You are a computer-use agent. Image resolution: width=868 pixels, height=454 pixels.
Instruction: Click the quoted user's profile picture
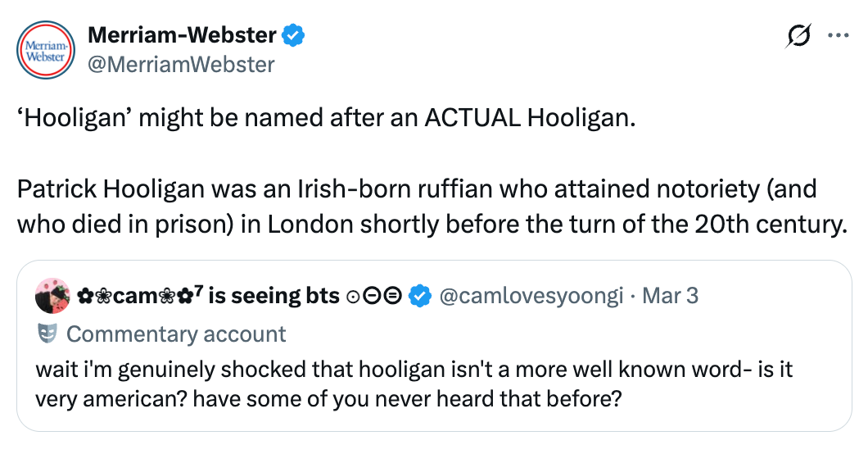pos(51,295)
